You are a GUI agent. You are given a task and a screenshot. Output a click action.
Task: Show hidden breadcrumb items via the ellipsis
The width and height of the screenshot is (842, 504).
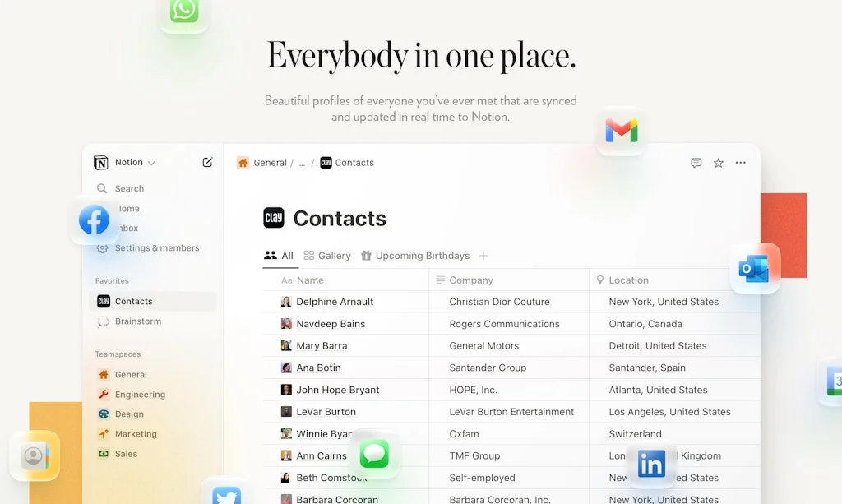301,163
